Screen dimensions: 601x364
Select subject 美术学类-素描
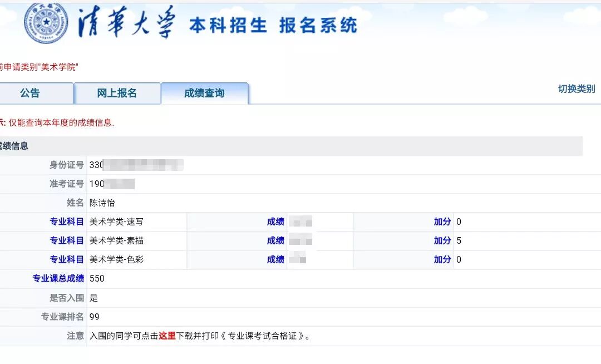[x=116, y=240]
